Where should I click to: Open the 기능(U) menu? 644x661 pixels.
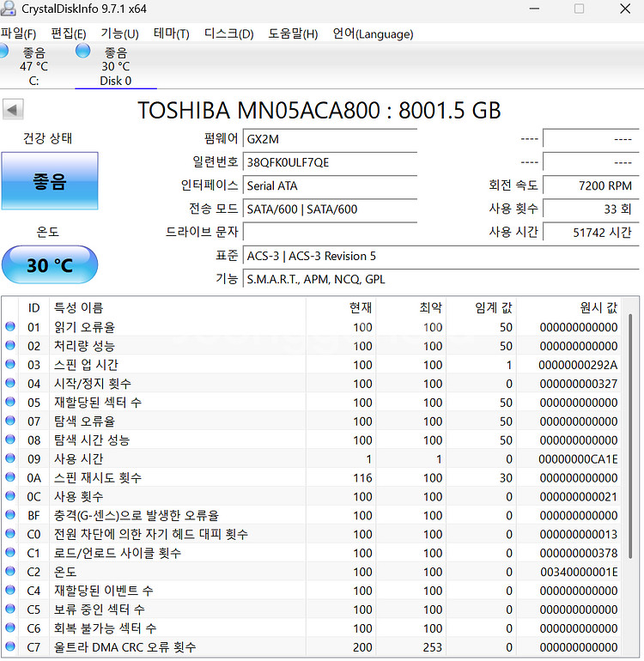119,33
